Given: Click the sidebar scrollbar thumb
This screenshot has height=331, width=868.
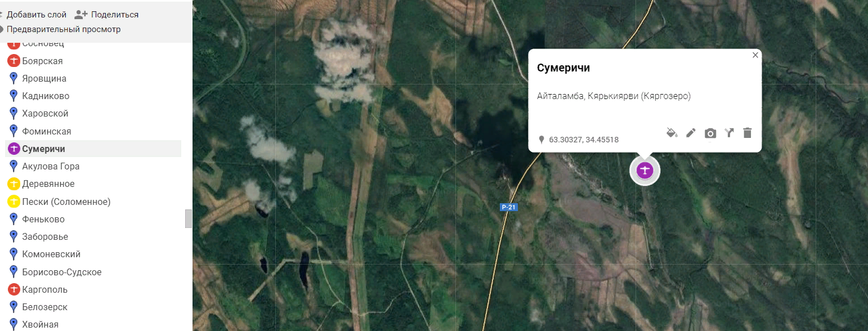Looking at the screenshot, I should 189,218.
